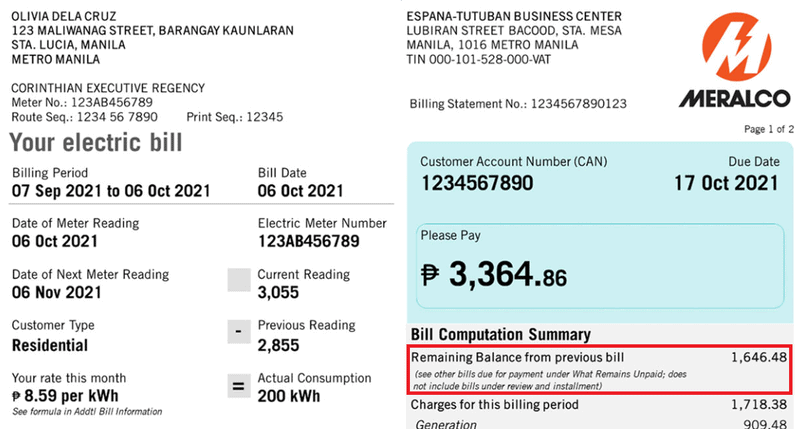
Task: Click CORINTHIAN EXECUTIVE REGENCY text
Action: (x=108, y=88)
